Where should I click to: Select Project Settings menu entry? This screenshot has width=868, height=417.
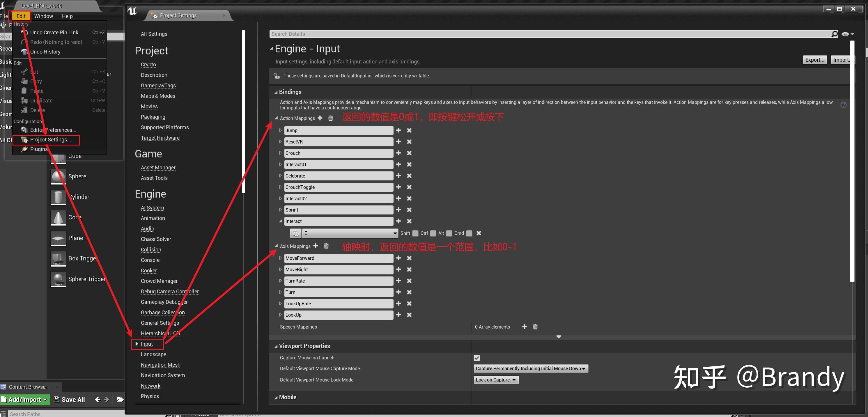50,139
